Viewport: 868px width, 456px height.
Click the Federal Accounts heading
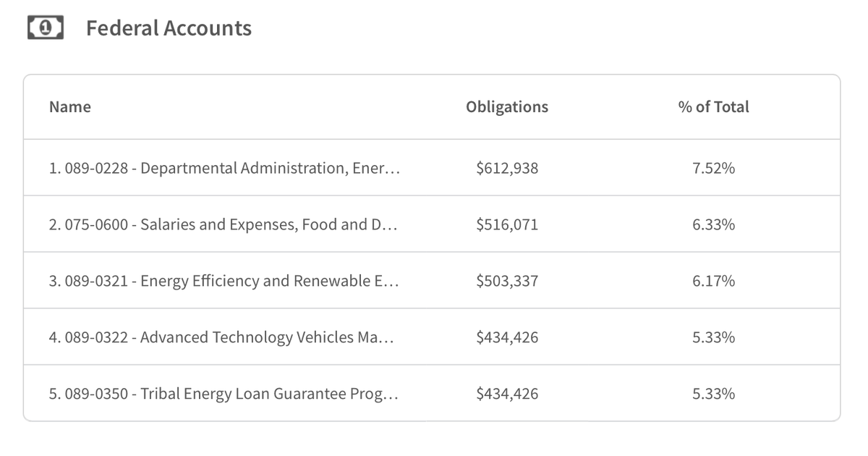pos(169,28)
